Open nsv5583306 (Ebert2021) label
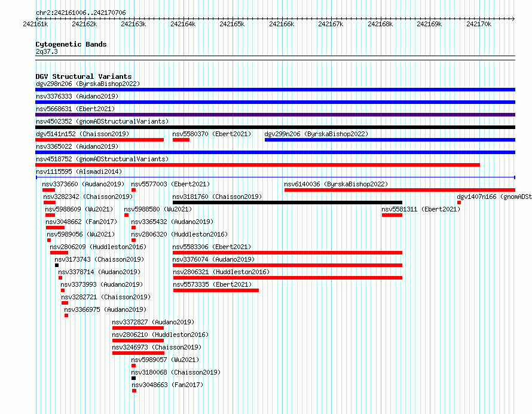532x414 pixels. coord(212,247)
